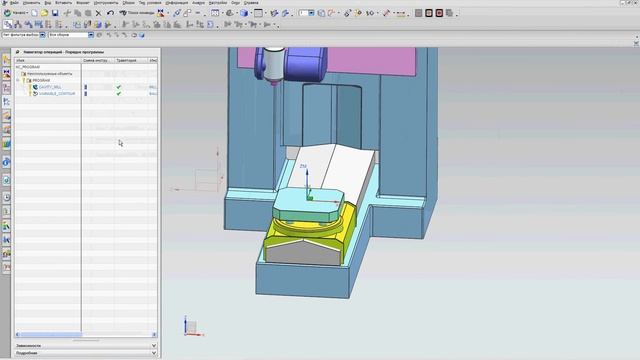Viewport: 640px width, 360px height.
Task: Select the VARIABLE_CONTOUR operation
Action: coord(57,93)
